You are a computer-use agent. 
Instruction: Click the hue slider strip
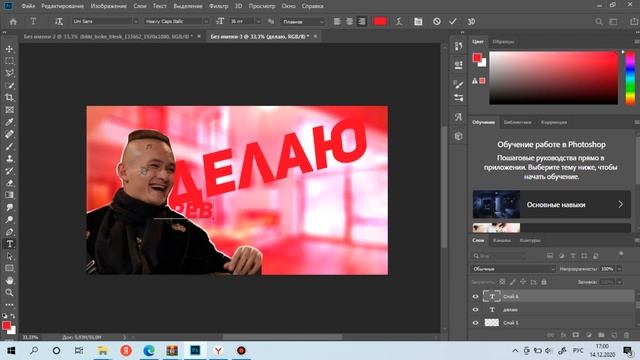click(630, 78)
